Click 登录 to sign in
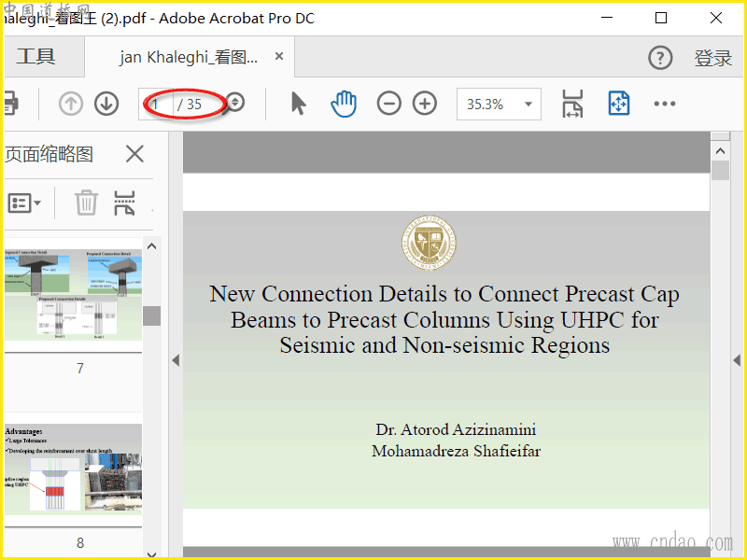747x560 pixels. [x=712, y=58]
